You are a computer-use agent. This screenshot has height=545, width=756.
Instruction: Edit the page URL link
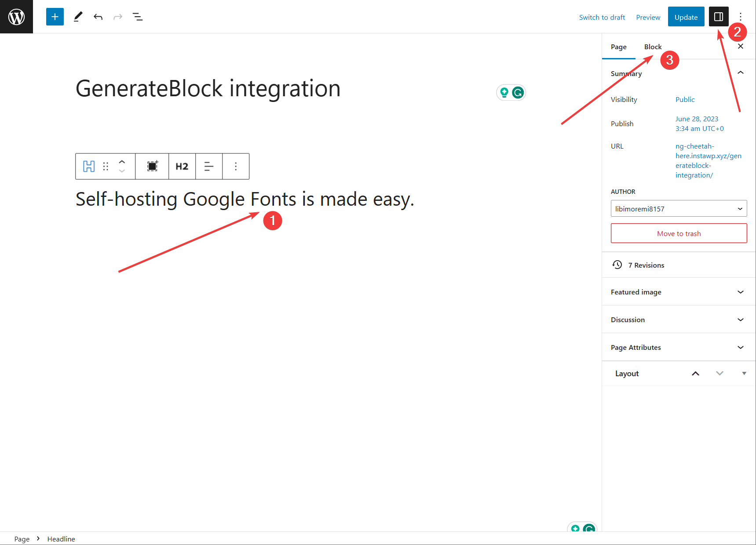pos(708,160)
